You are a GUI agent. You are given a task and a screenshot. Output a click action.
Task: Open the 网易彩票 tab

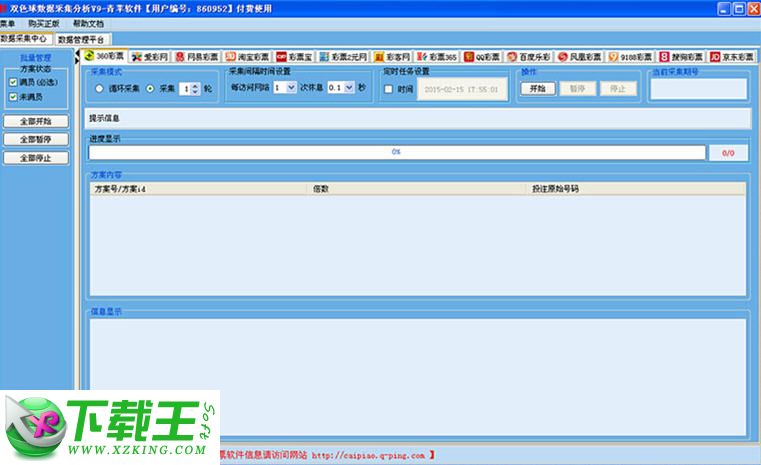(197, 57)
